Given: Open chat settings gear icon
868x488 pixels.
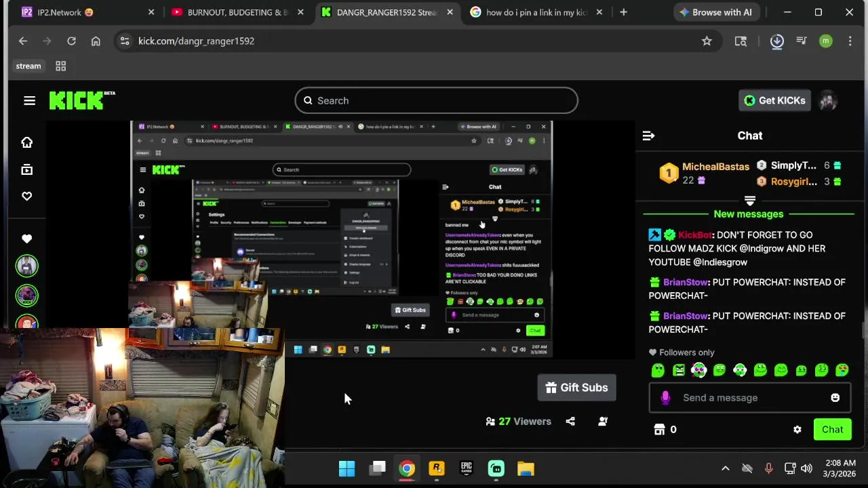Looking at the screenshot, I should pyautogui.click(x=797, y=430).
